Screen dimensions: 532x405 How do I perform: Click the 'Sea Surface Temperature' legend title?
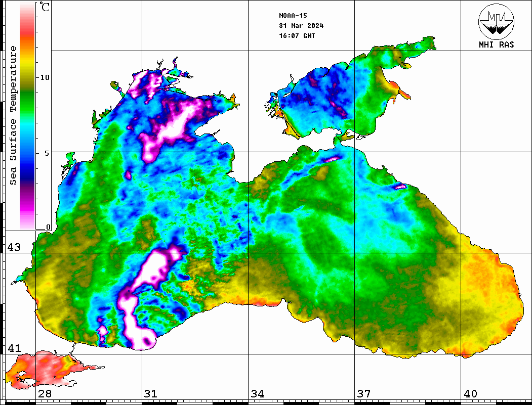13,115
